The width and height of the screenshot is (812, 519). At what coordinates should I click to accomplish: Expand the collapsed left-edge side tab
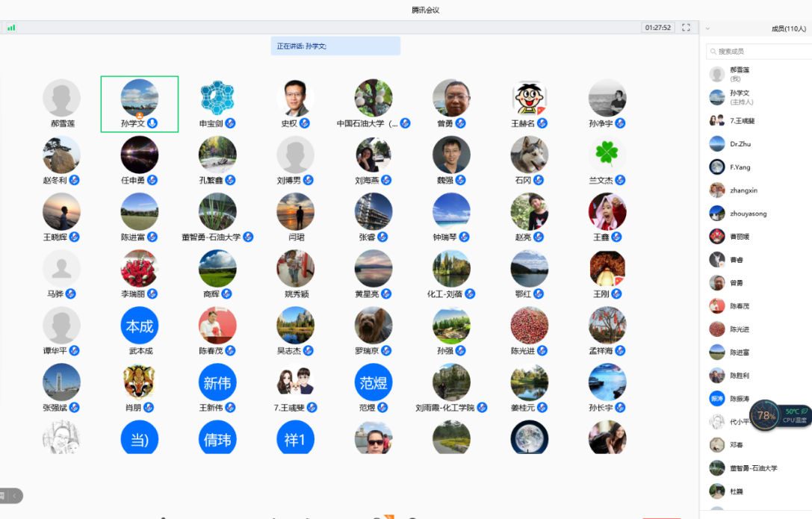[12, 495]
